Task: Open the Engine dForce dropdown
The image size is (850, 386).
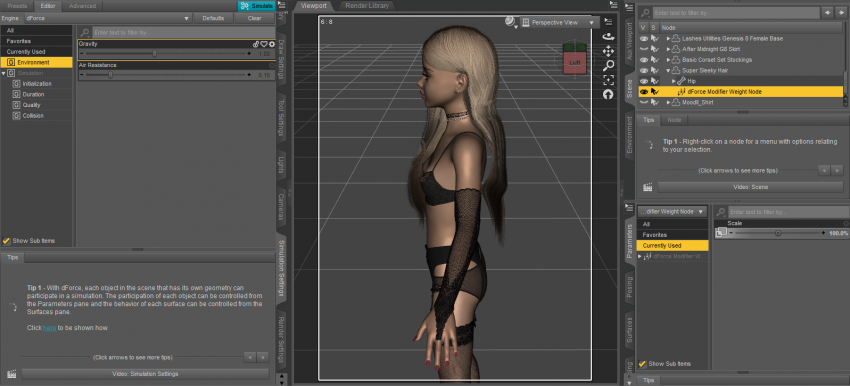Action: point(108,18)
